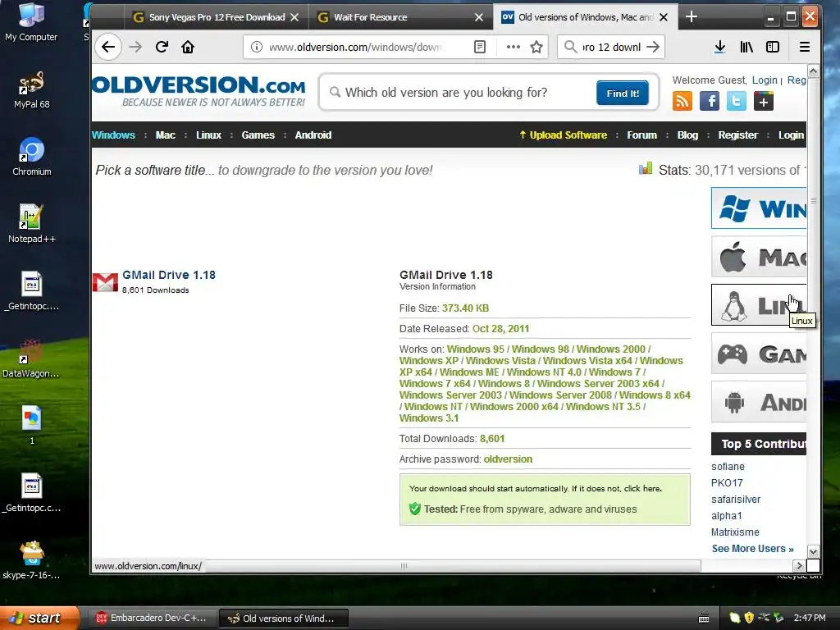
Task: Open the Linux penguin category tile
Action: pyautogui.click(x=759, y=305)
